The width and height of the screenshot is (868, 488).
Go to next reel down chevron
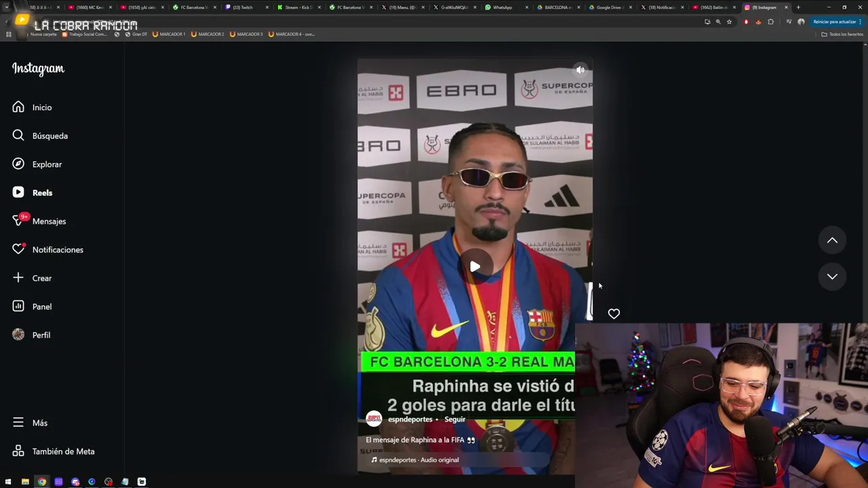[832, 277]
